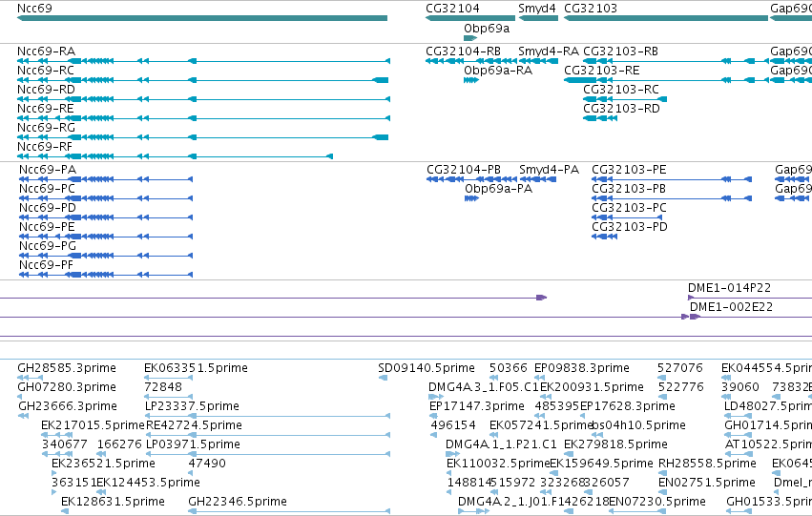812x516 pixels.
Task: Click transcript Ncc69-RD label
Action: tap(46, 90)
